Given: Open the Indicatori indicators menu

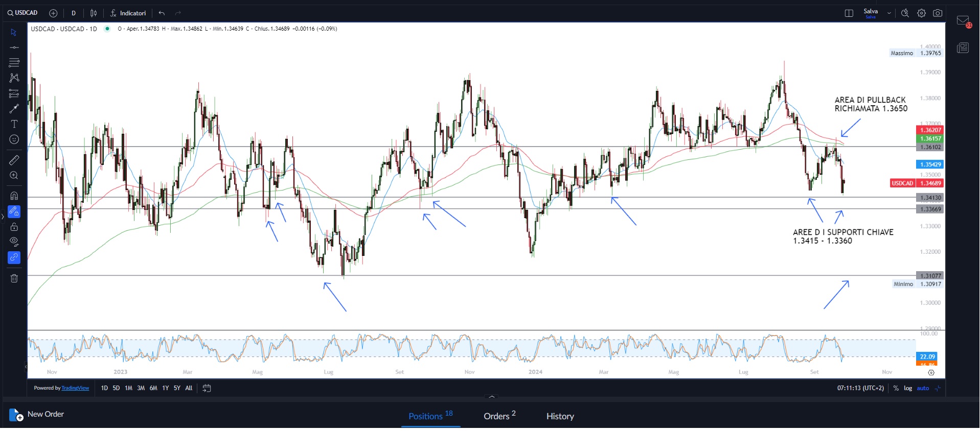Looking at the screenshot, I should 128,13.
